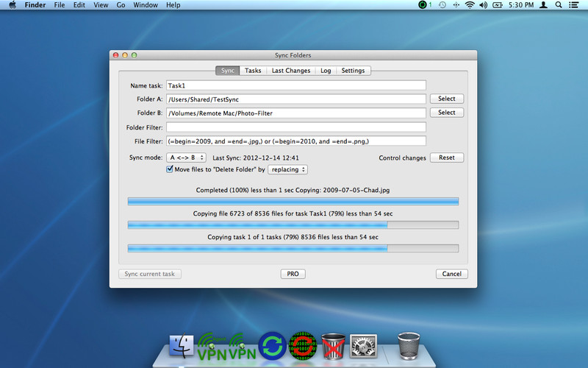Viewport: 588px width, 368px height.
Task: Toggle Move files to Delete Folder checkbox
Action: coord(170,169)
